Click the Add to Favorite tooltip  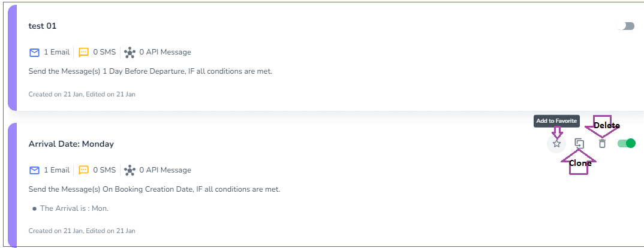click(x=556, y=121)
